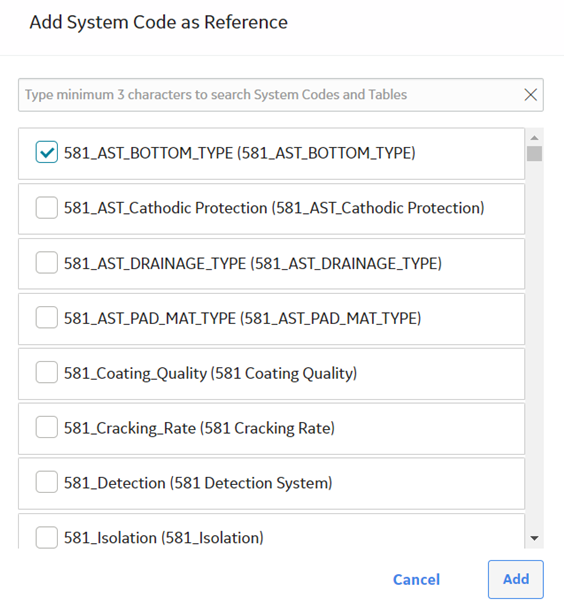Tick the 581_AST_PAD_MAT_TYPE checkbox
Screen dimensions: 564x614
coord(47,317)
